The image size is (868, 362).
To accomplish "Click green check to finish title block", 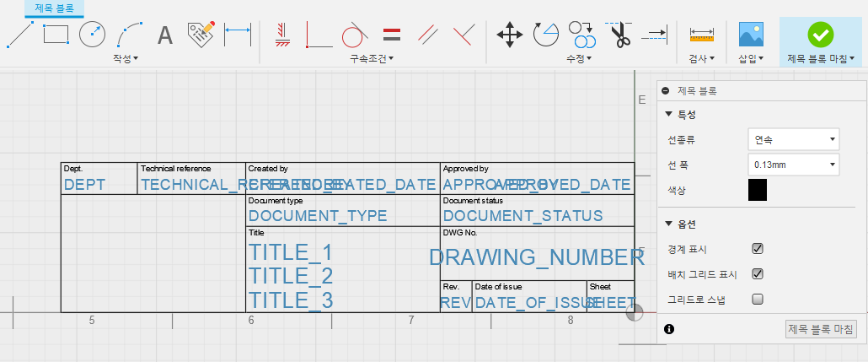I will click(821, 35).
